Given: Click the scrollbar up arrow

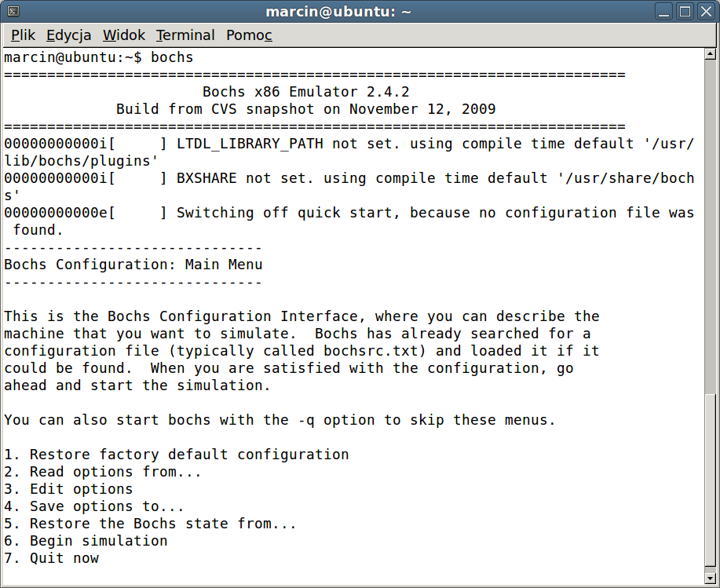Looking at the screenshot, I should (x=710, y=54).
